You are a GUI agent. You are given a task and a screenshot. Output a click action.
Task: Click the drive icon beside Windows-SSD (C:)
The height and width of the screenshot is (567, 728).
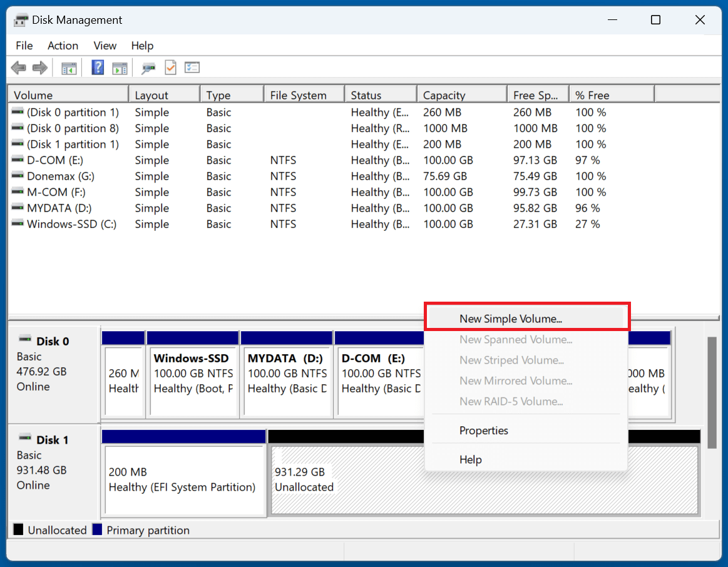[x=17, y=223]
